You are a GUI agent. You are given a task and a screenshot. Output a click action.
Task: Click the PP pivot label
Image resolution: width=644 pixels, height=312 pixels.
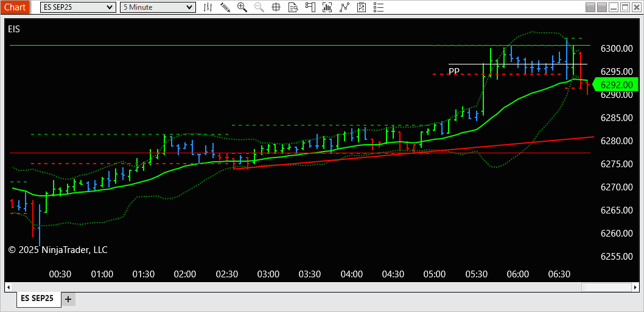coord(454,71)
